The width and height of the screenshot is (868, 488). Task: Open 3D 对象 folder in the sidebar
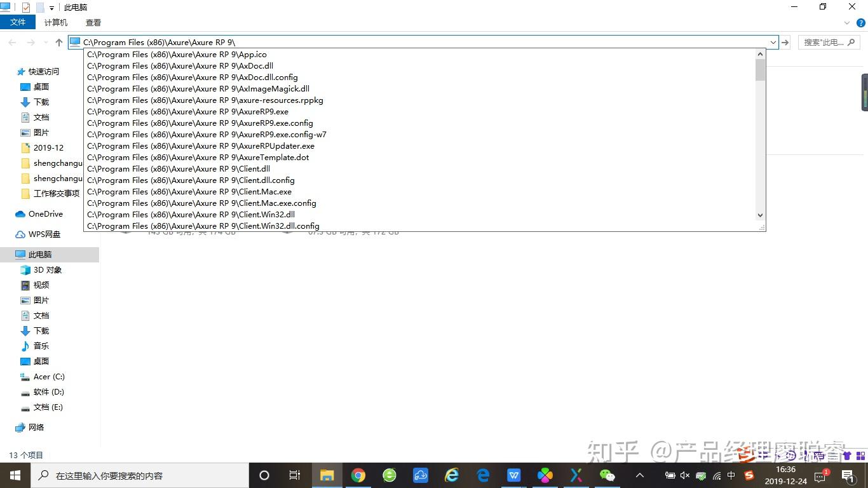click(48, 270)
